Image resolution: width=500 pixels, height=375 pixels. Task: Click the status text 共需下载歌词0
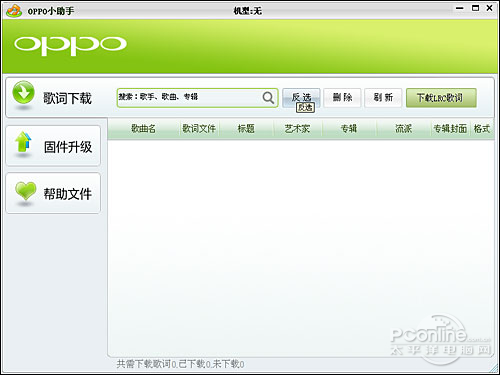click(x=146, y=364)
